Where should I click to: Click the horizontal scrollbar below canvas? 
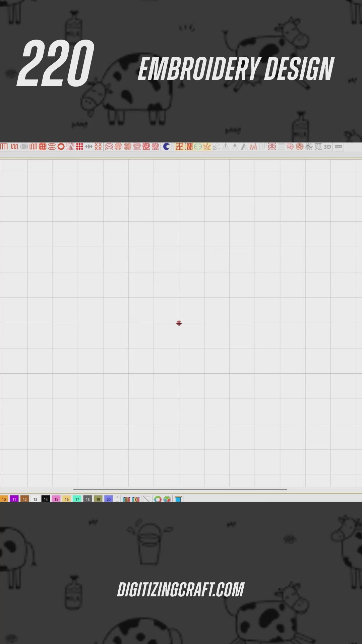(x=180, y=489)
